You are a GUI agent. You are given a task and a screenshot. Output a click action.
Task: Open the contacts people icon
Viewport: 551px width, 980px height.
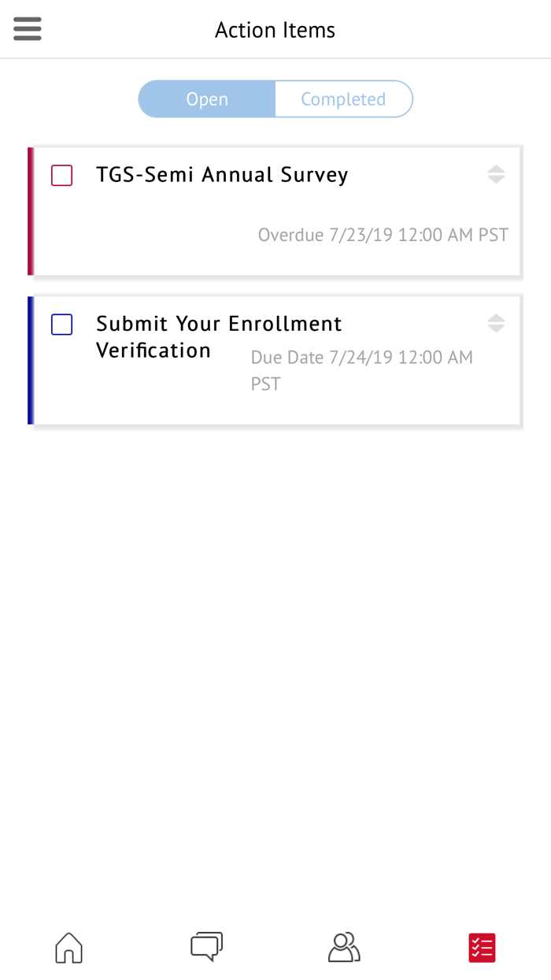(344, 948)
